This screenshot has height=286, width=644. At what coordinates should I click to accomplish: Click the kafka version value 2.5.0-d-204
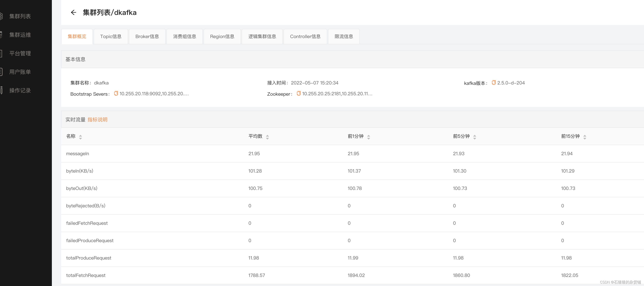[x=511, y=83]
